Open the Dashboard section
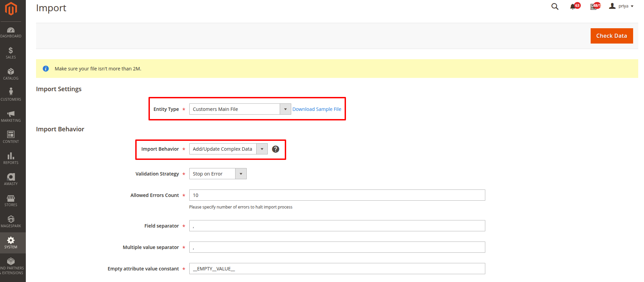Viewport: 644px width, 282px height. pos(11,32)
